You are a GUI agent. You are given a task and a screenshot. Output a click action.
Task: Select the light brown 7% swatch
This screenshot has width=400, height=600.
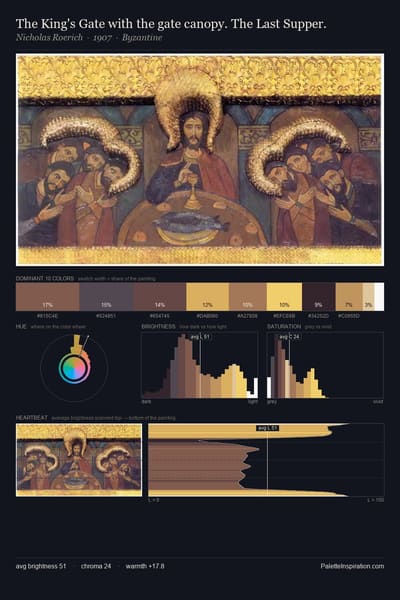point(349,297)
